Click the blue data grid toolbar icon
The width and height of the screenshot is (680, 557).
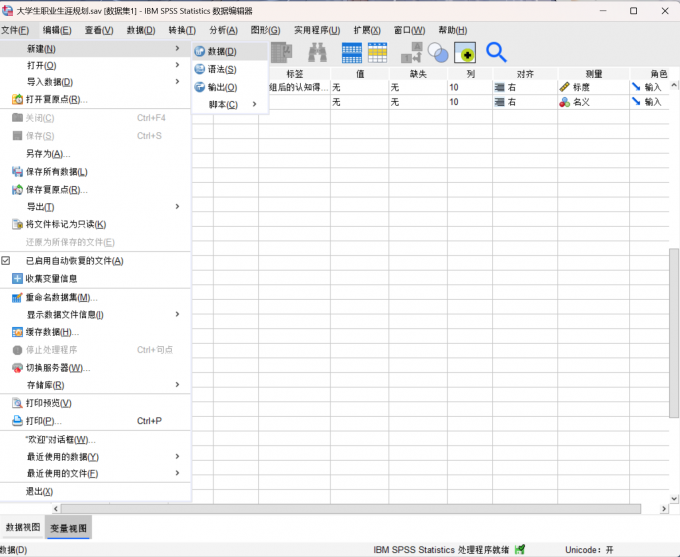352,52
